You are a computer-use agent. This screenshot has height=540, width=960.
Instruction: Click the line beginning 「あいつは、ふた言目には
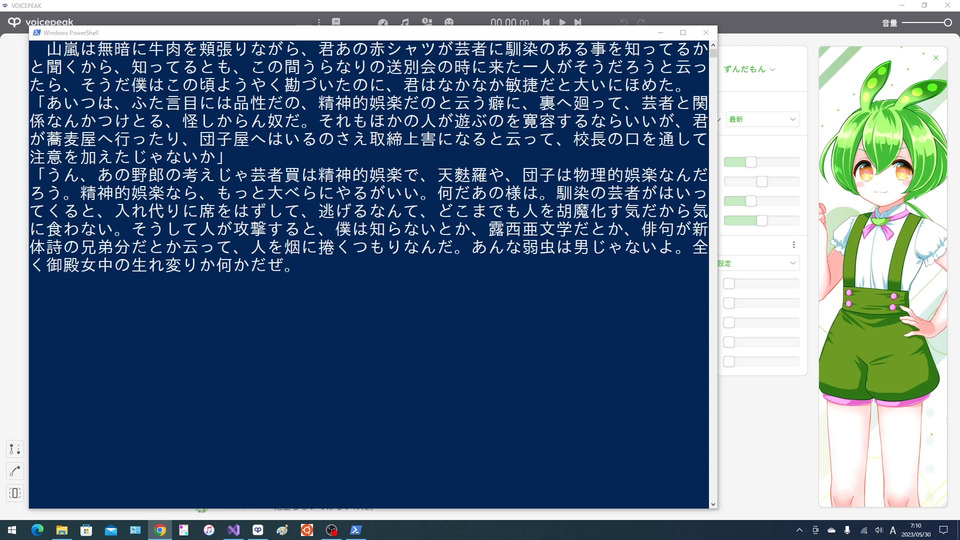coord(369,102)
